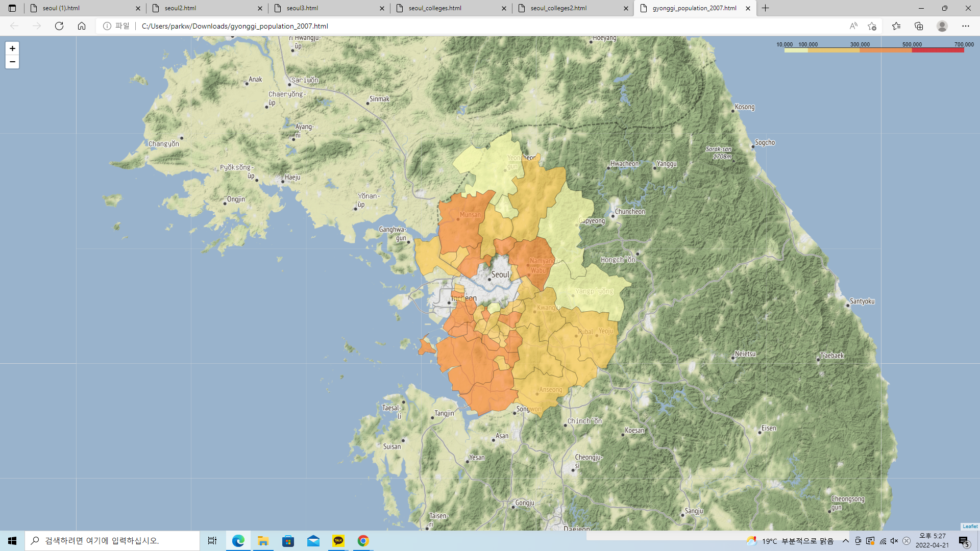This screenshot has height=551, width=980.
Task: Go to browser home page
Action: pos(82,26)
